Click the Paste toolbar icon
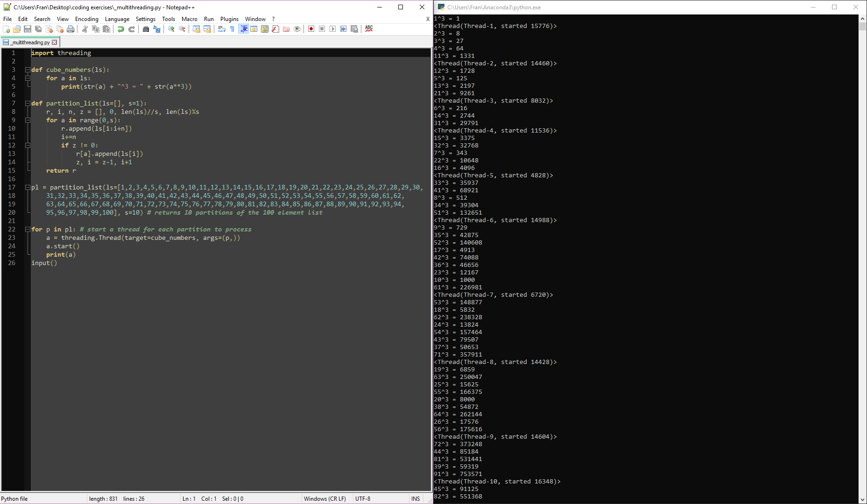This screenshot has height=504, width=867. (106, 29)
